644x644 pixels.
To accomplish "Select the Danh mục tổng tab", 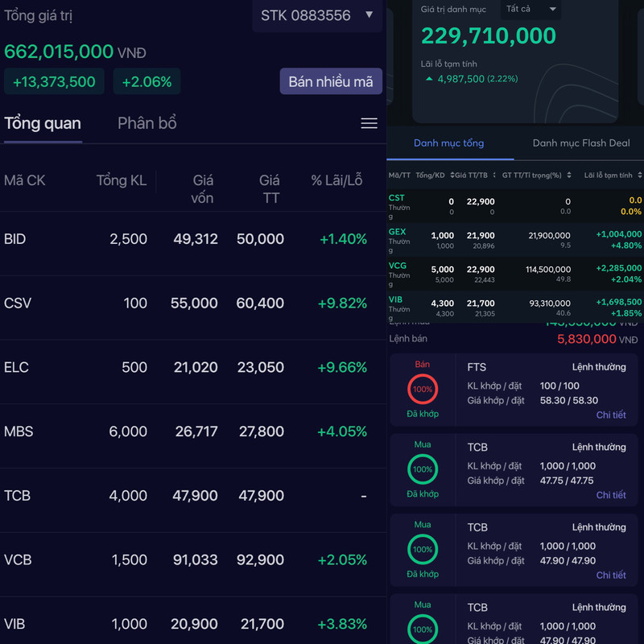I will pyautogui.click(x=448, y=143).
